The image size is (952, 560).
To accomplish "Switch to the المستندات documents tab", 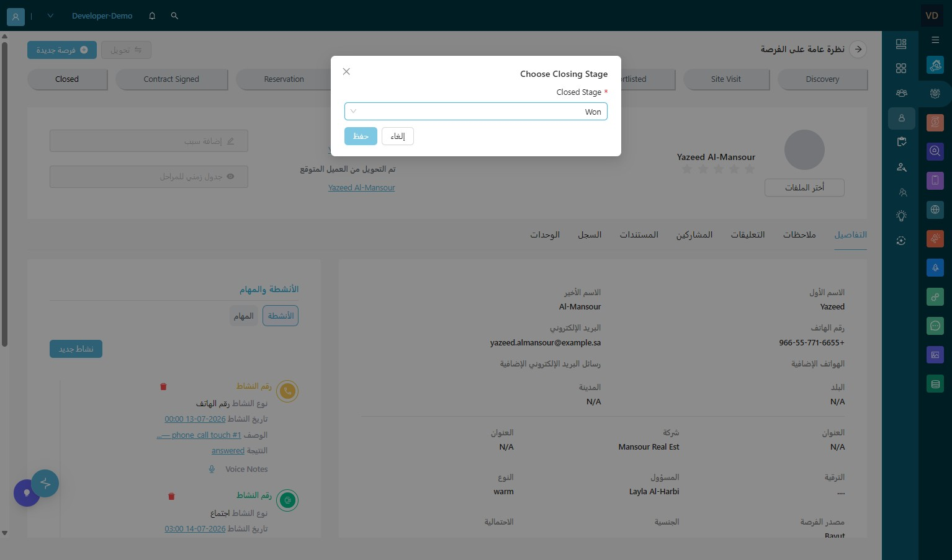I will tap(639, 234).
